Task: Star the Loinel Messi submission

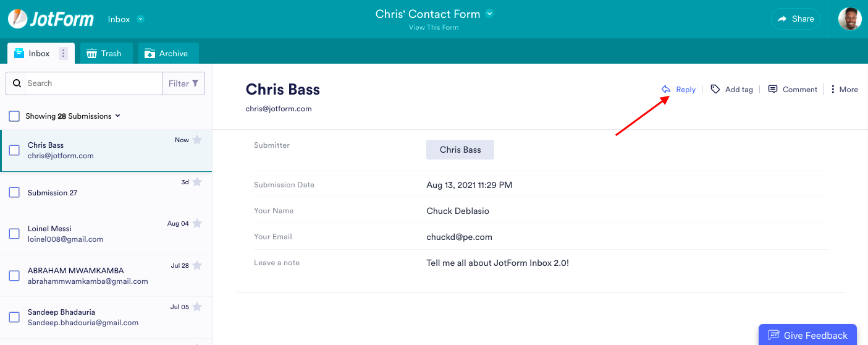Action: 197,223
